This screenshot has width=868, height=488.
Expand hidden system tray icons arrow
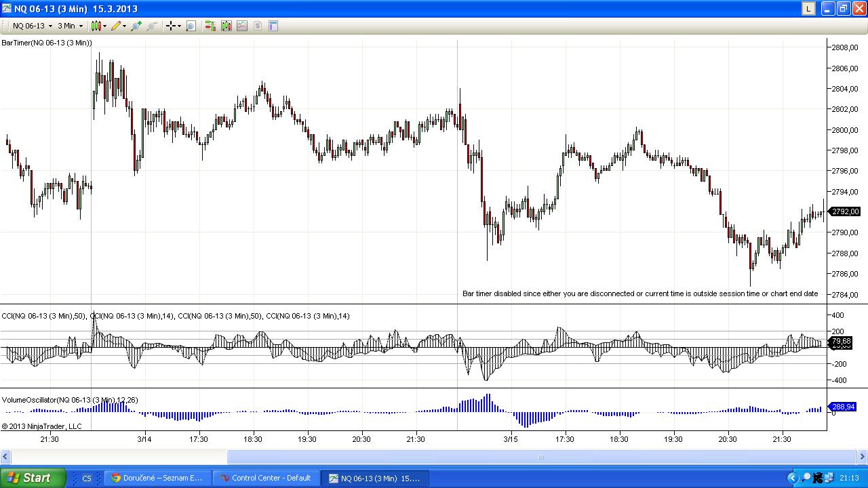coord(792,479)
